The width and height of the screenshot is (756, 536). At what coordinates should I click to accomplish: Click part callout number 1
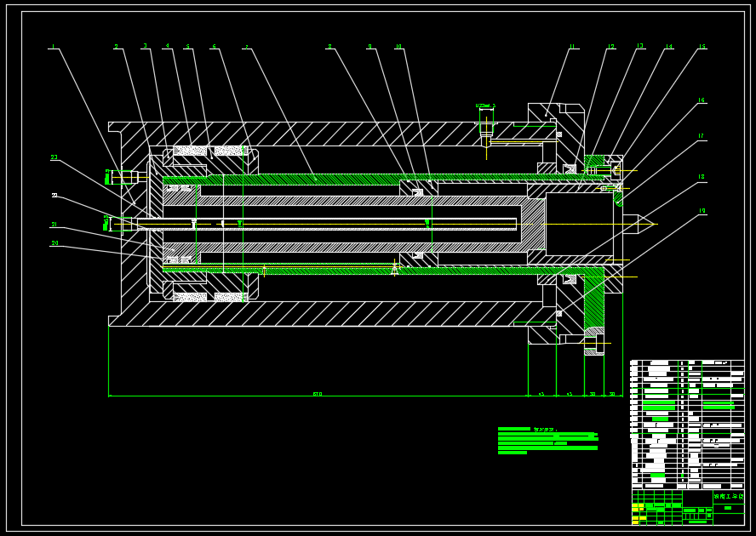[x=53, y=47]
